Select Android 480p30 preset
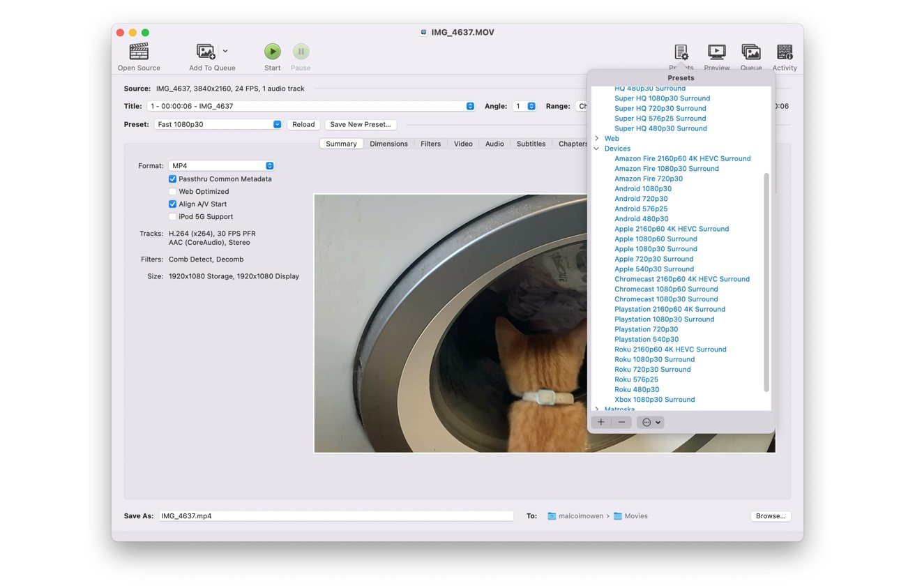 click(x=641, y=219)
